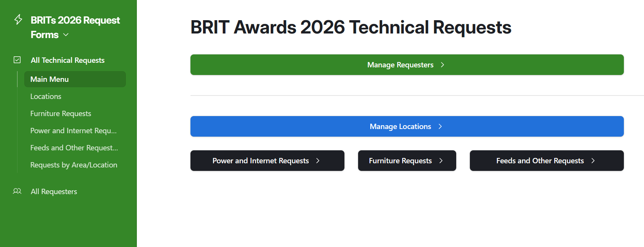The image size is (644, 247).
Task: Click the people icon beside All Requesters
Action: point(17,191)
